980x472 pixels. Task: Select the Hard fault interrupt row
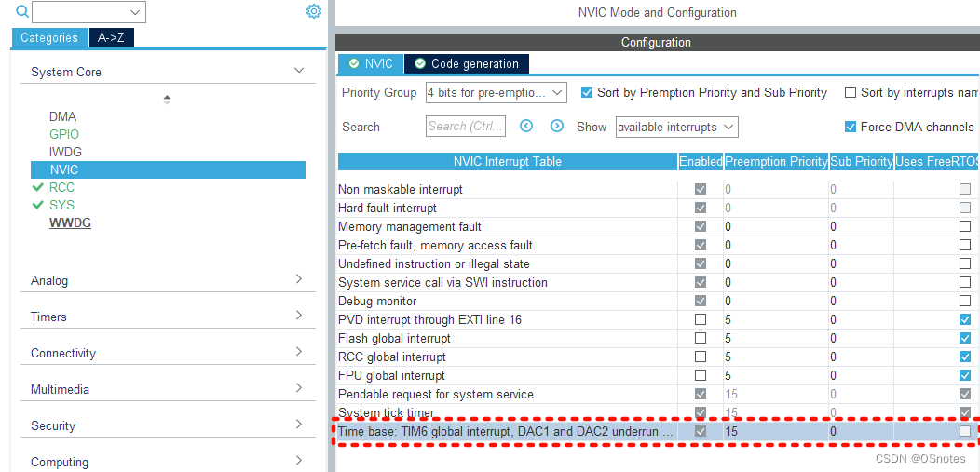tap(659, 208)
